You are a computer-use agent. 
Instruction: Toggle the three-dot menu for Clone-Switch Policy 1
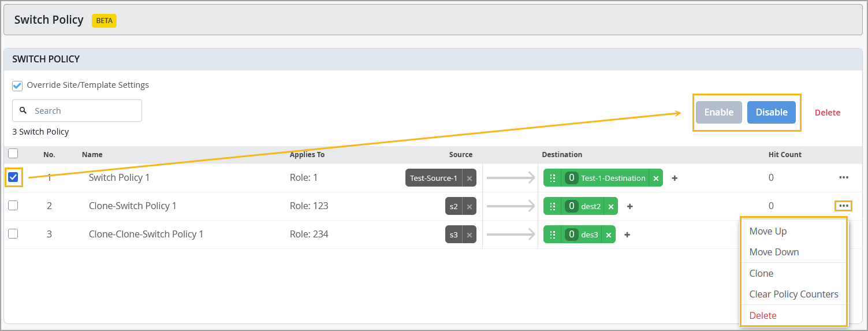(844, 206)
